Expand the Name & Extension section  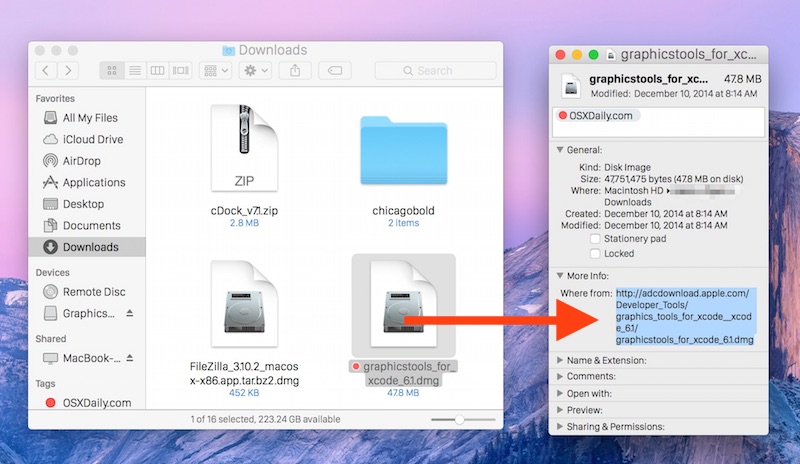[560, 360]
